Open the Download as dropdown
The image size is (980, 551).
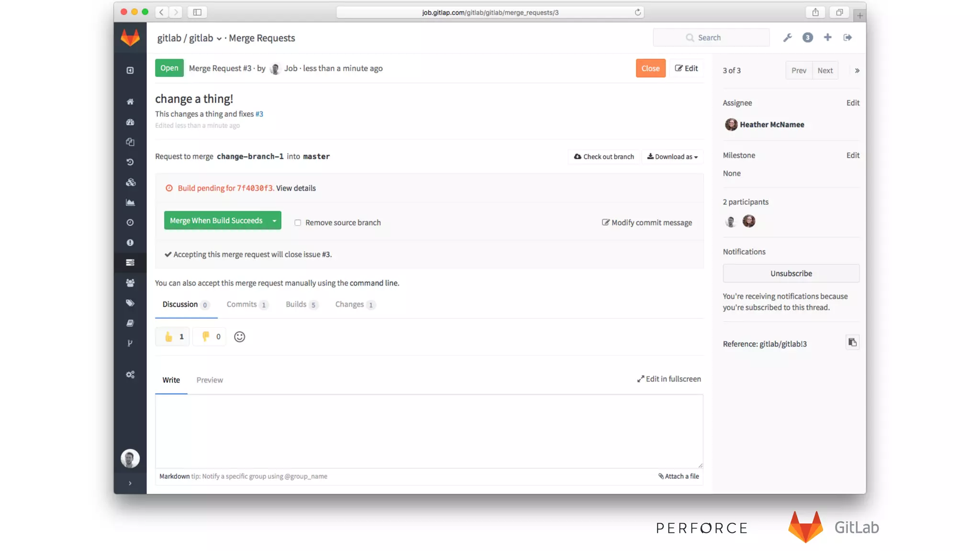pyautogui.click(x=672, y=156)
